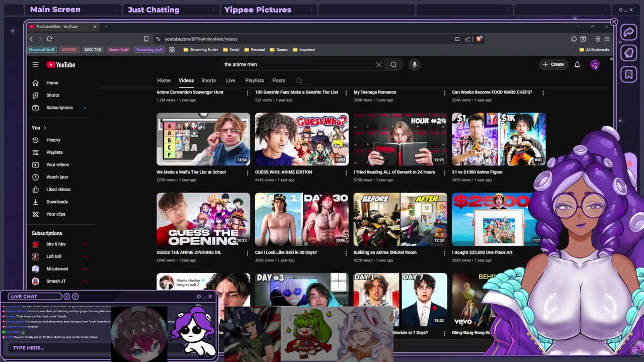Image resolution: width=644 pixels, height=362 pixels.
Task: Click the page scrollbar up arrow
Action: (x=611, y=59)
